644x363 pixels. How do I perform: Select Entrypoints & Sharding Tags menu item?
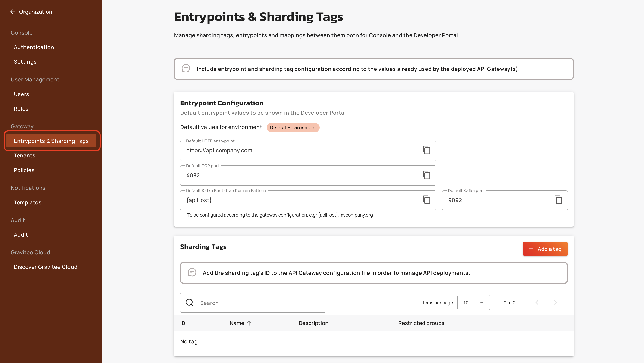[x=51, y=141]
